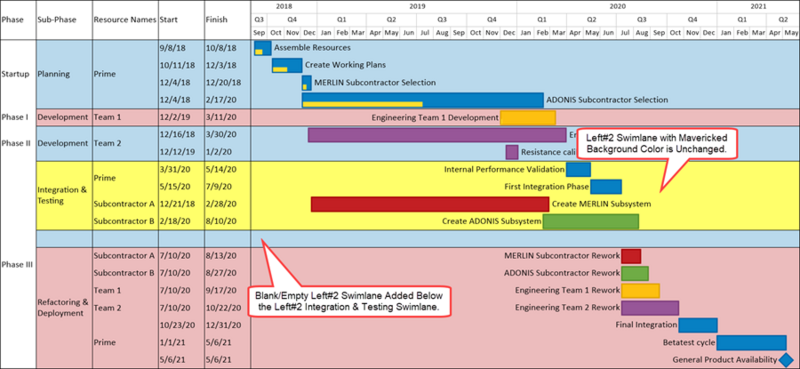
Task: Click the 2018 year header in timescale
Action: (x=284, y=7)
